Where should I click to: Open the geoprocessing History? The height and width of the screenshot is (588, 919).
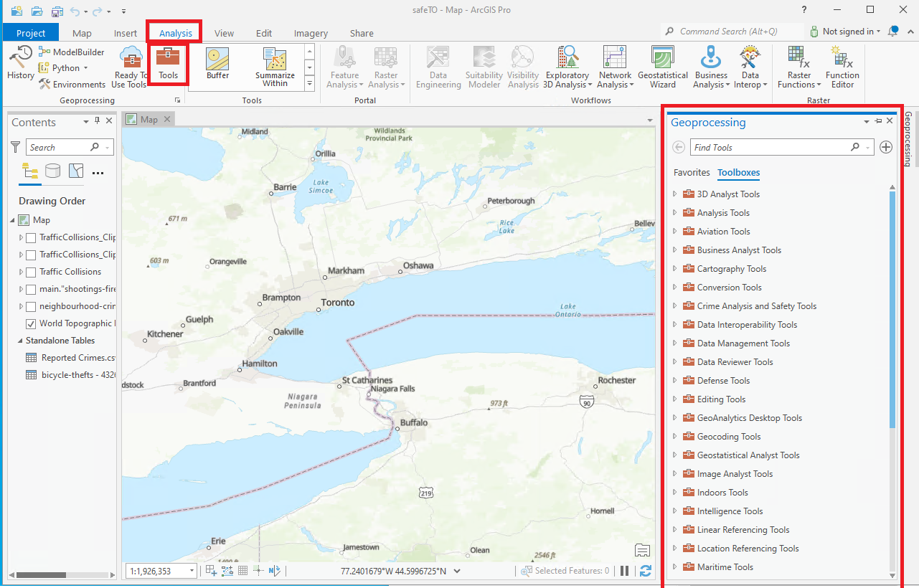point(20,63)
